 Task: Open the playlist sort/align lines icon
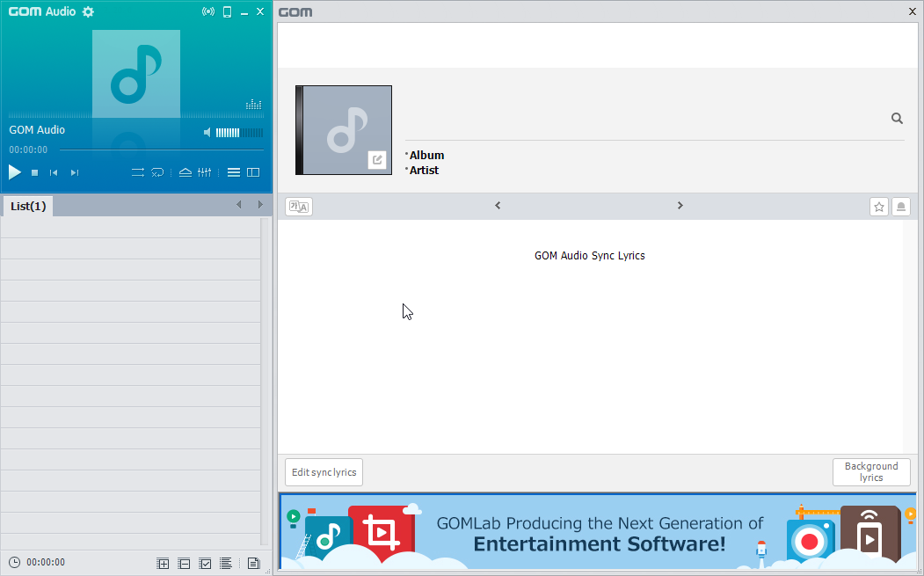point(226,564)
